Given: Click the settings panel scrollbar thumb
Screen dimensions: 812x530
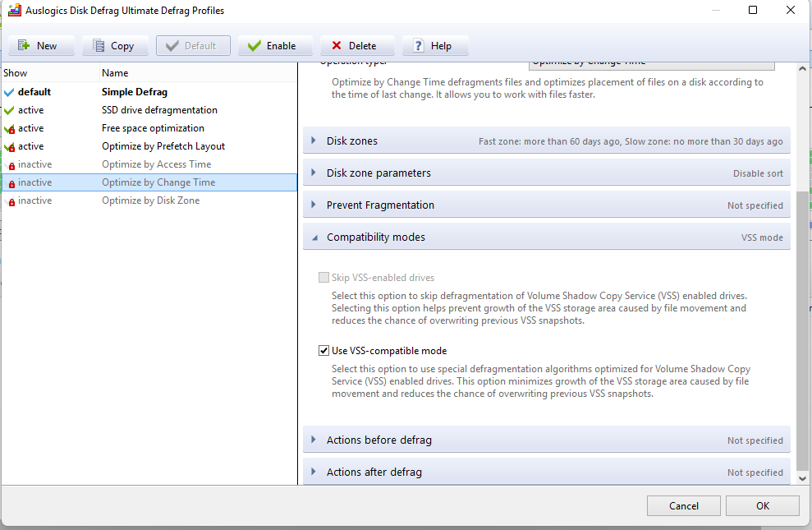Looking at the screenshot, I should 802,330.
